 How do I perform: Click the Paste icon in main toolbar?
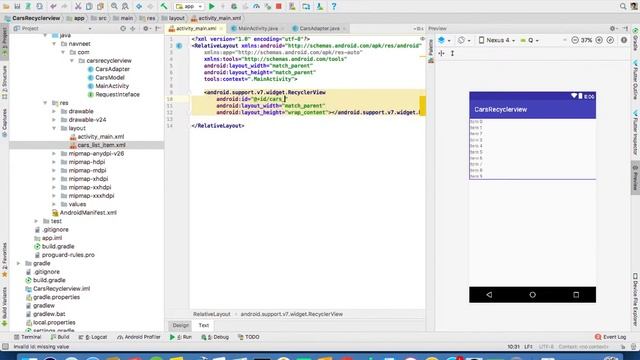100,7
